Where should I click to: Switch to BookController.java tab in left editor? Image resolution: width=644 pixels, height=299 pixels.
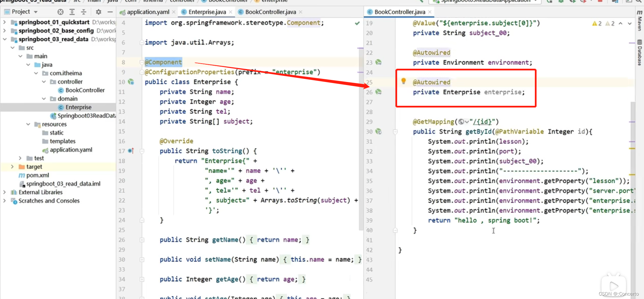(270, 12)
